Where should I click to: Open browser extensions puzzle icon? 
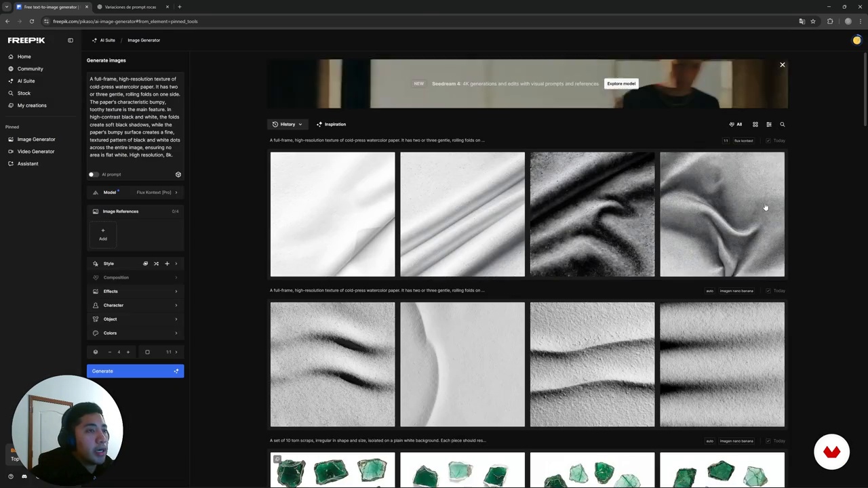point(830,21)
